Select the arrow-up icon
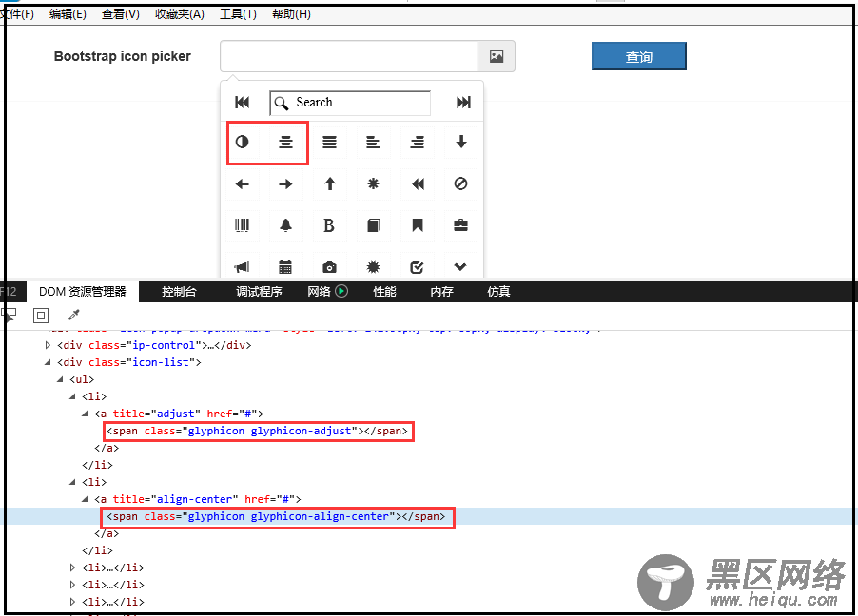 [x=329, y=183]
